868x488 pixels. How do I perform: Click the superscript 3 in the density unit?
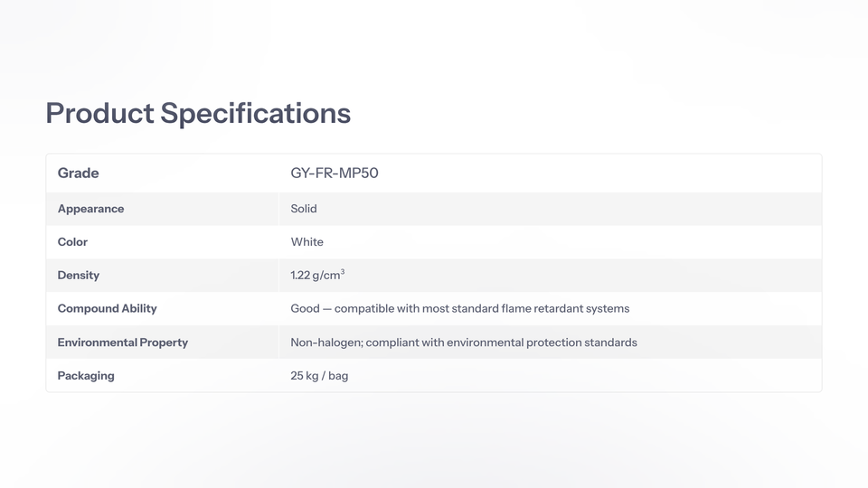[342, 272]
